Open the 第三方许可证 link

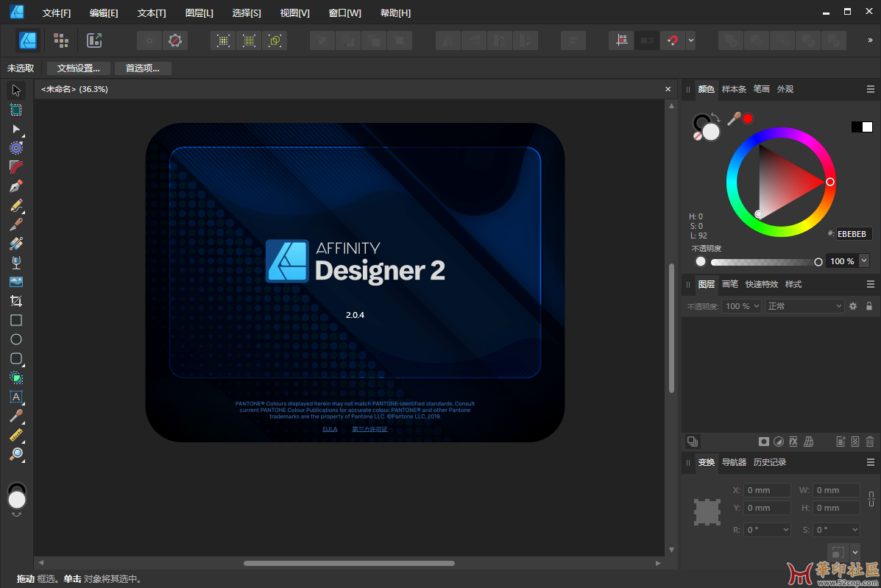tap(369, 429)
